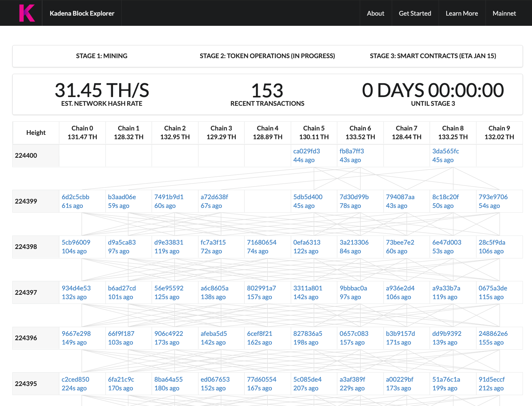Open block afeba5d5 on Chain 3
Viewport: 532px width, 406px height.
click(214, 334)
